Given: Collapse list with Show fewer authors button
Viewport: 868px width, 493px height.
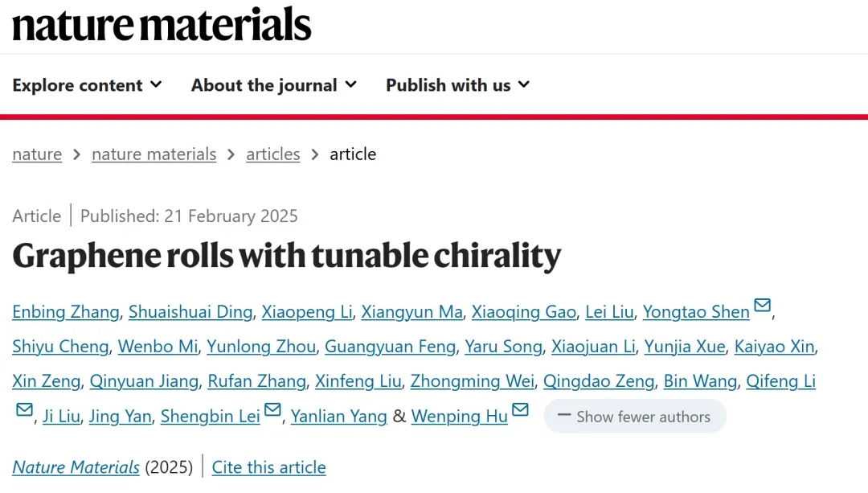Looking at the screenshot, I should pos(635,417).
